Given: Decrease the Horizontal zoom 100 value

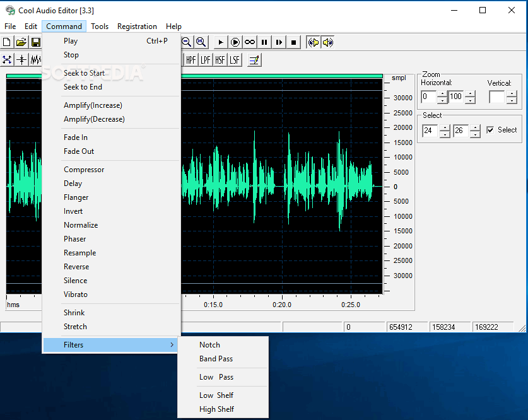Looking at the screenshot, I should [x=470, y=100].
